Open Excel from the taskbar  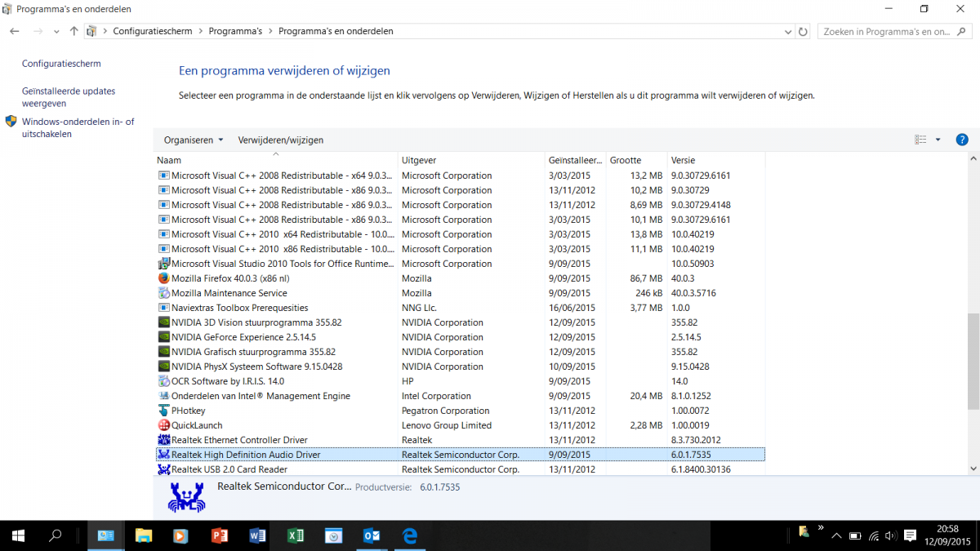296,535
